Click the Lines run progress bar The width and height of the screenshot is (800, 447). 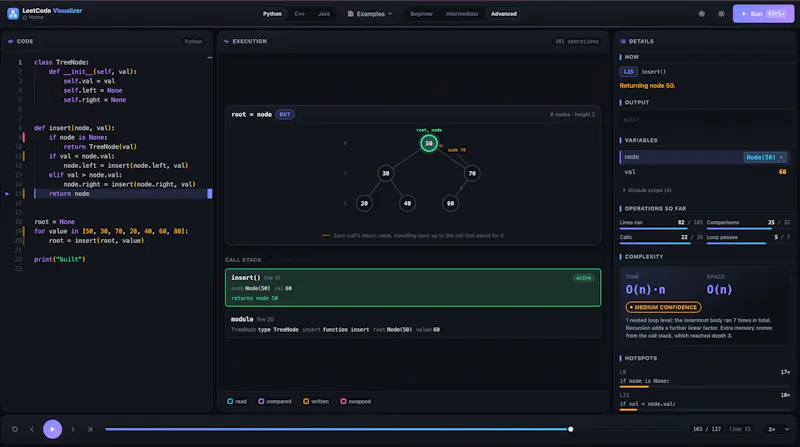(x=661, y=229)
